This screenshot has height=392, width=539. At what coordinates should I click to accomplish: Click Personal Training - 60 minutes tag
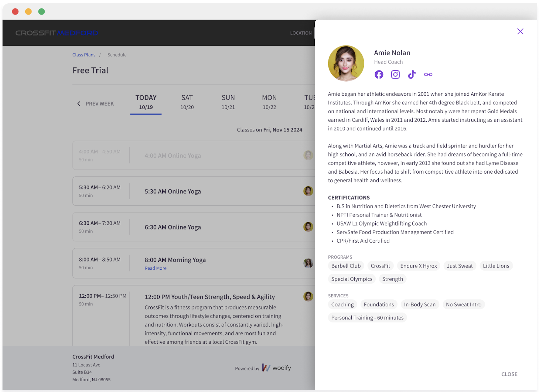(367, 318)
